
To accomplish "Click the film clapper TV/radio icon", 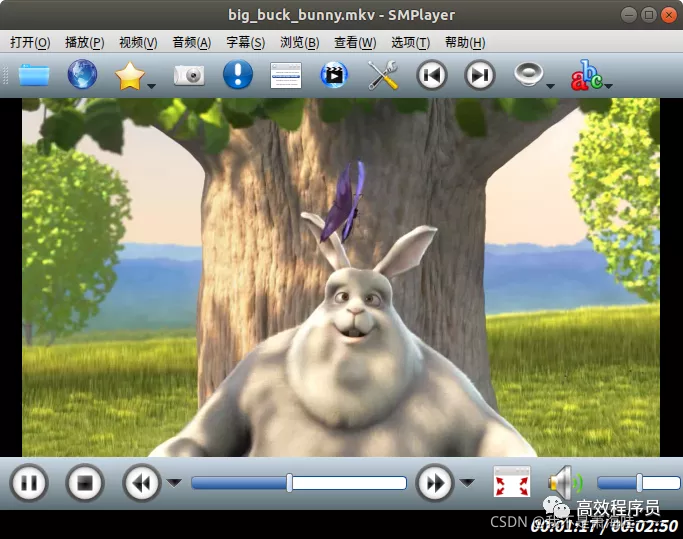I will [334, 75].
